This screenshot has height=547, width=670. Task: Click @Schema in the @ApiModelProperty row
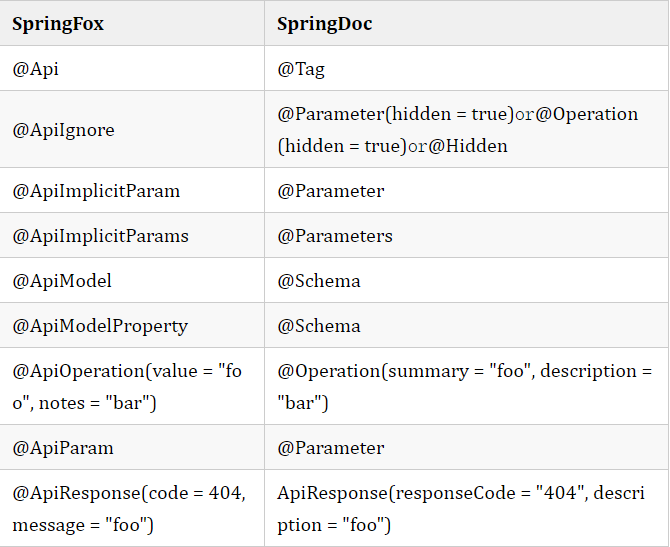point(319,325)
